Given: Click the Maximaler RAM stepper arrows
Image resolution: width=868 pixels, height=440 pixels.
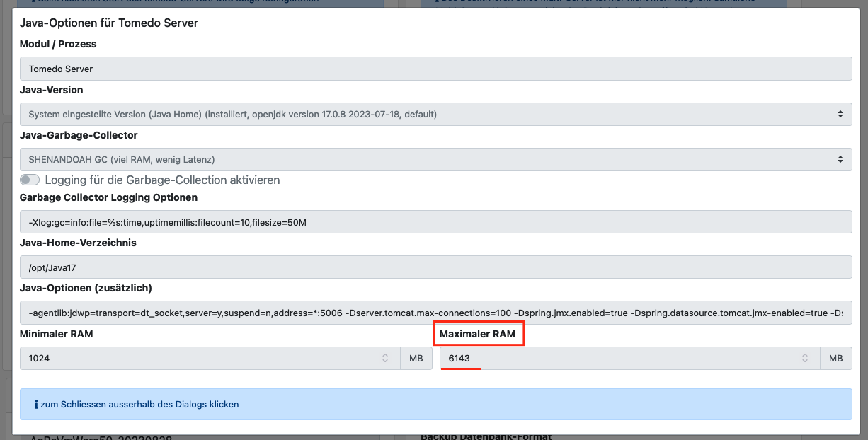Looking at the screenshot, I should [x=804, y=359].
